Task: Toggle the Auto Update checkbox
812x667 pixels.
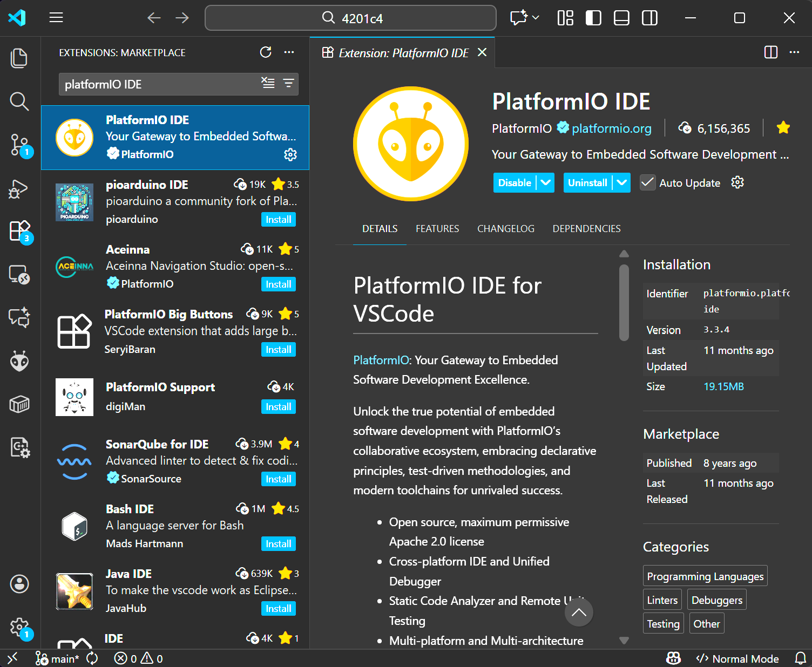Action: click(x=647, y=183)
